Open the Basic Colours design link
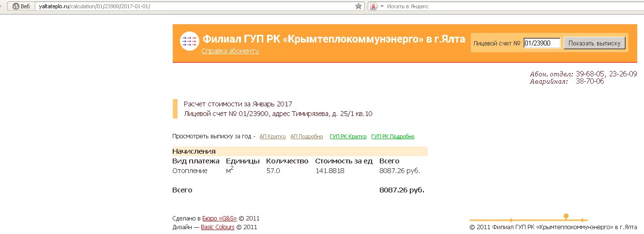 (218, 227)
